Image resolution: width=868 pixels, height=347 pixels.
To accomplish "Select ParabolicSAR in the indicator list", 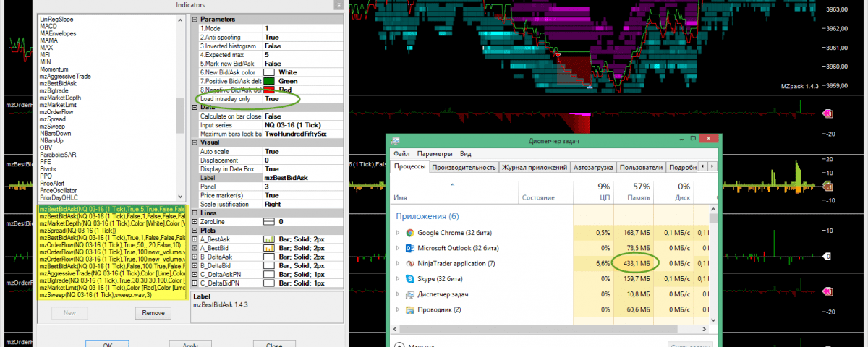I will (57, 155).
